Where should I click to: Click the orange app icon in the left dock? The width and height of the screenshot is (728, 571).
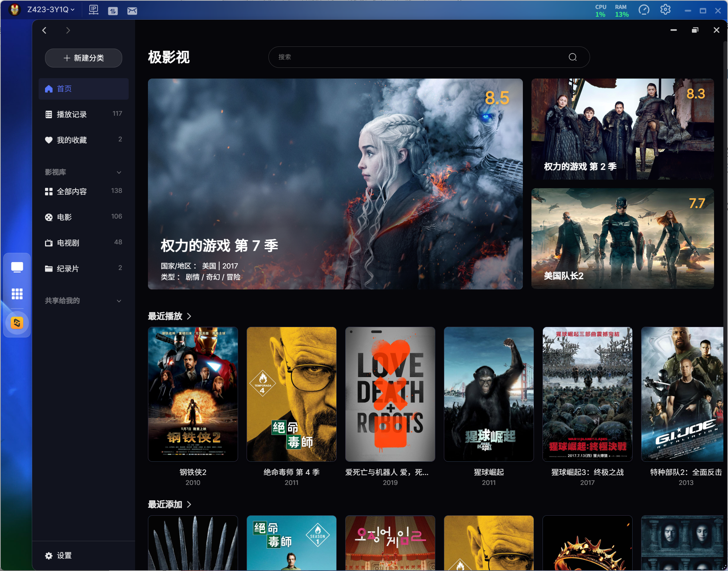point(17,323)
